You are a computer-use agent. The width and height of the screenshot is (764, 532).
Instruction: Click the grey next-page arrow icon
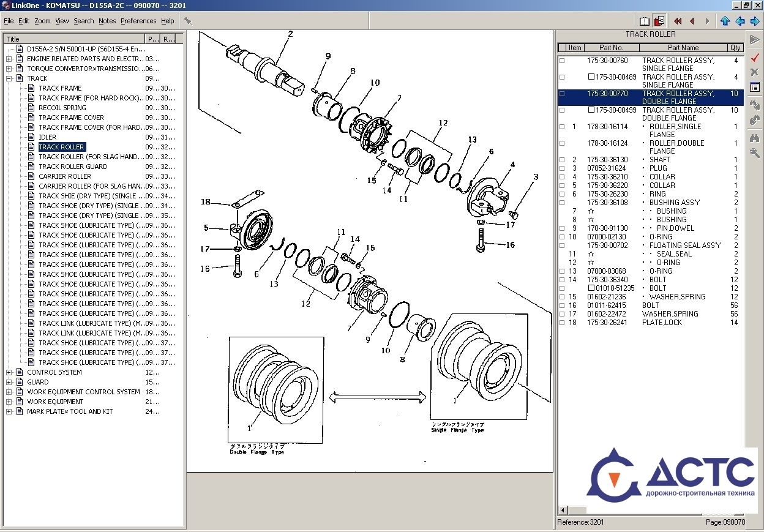point(707,21)
